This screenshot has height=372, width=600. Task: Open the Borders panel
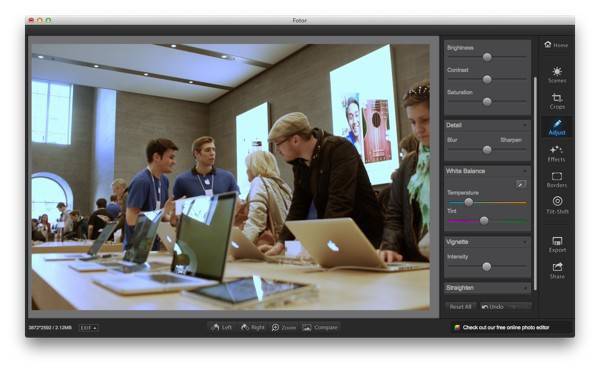click(557, 180)
